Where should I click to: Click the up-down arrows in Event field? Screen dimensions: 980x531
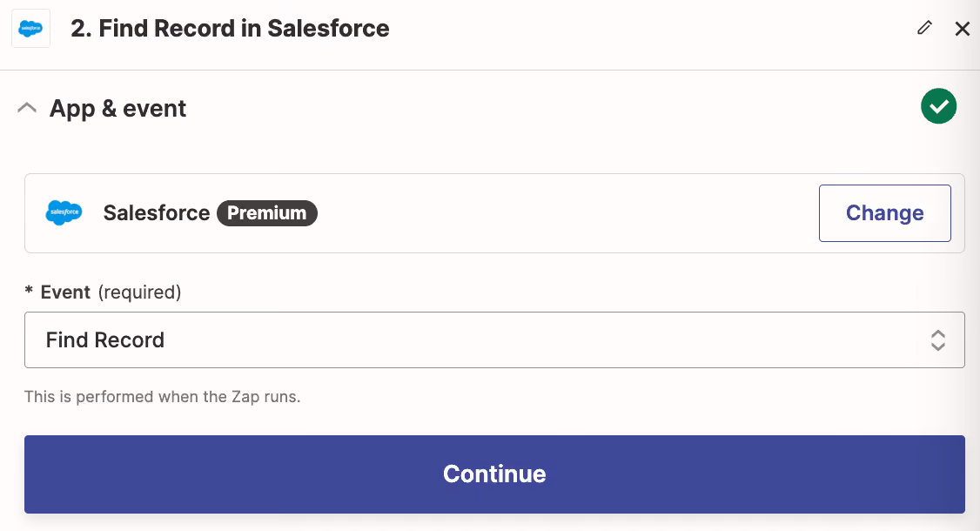pos(937,340)
